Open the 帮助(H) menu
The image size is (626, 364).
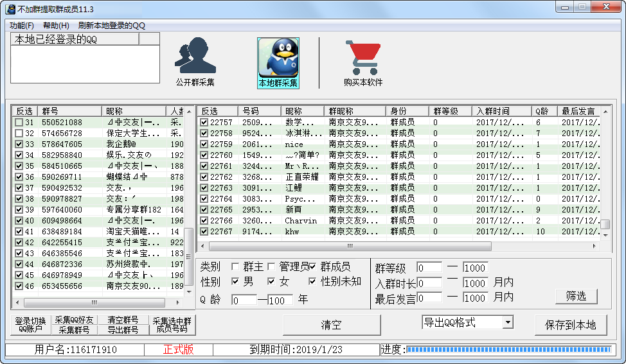pos(56,26)
